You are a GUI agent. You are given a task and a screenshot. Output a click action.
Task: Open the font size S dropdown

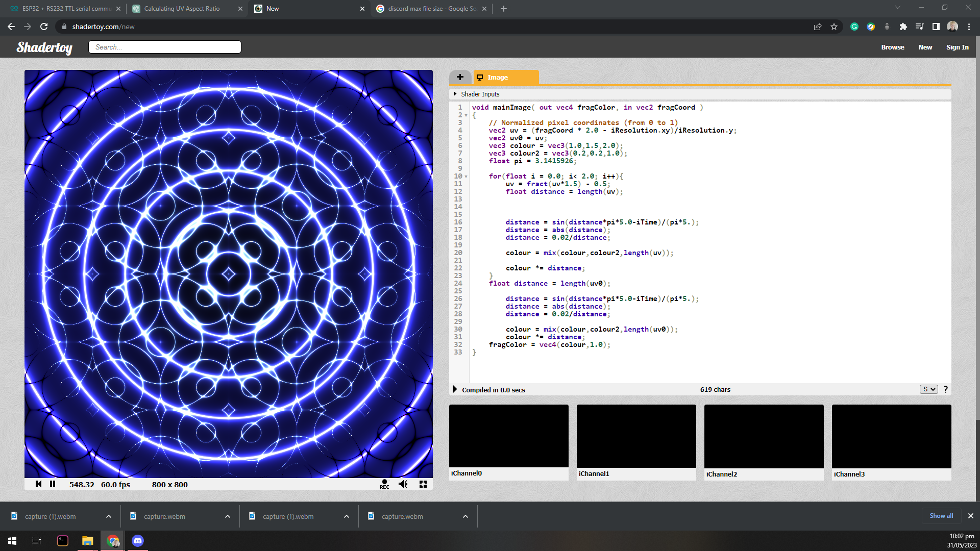(x=928, y=389)
